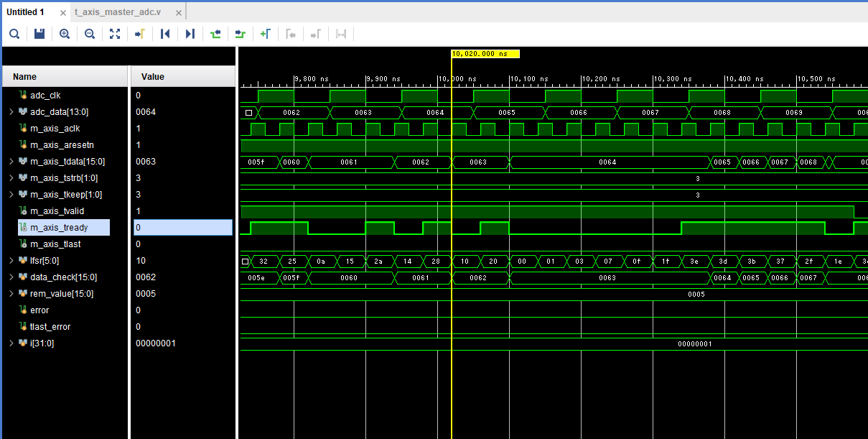Select the tlast_error signal row
Image resolution: width=868 pixels, height=439 pixels.
click(x=50, y=327)
